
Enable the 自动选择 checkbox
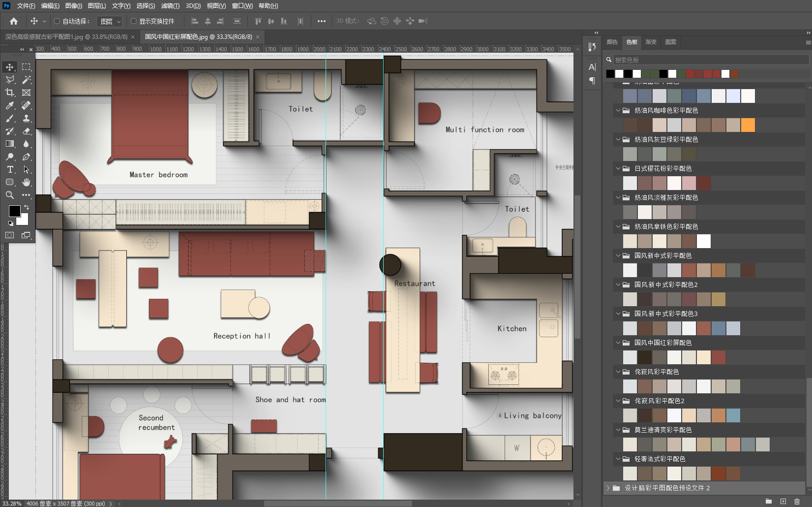[x=57, y=21]
